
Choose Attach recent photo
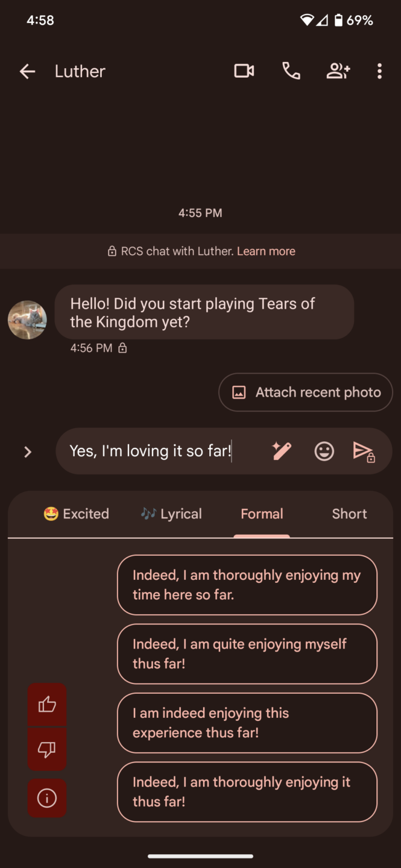point(305,392)
